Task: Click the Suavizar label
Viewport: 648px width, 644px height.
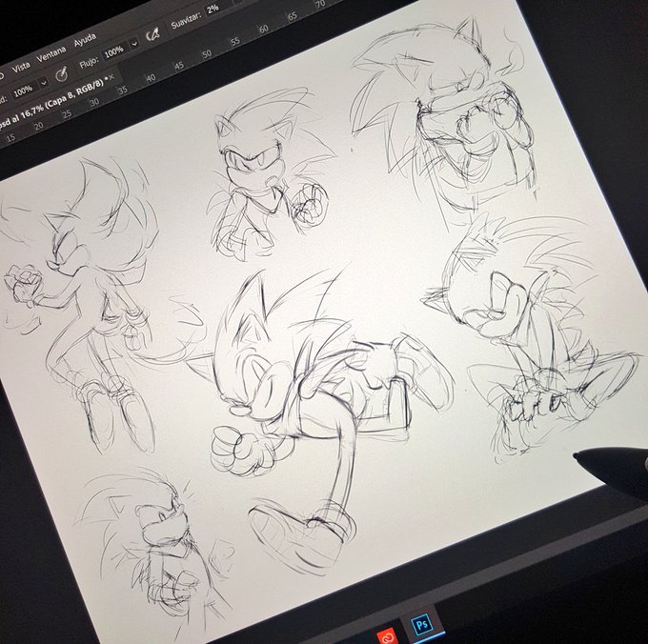Action: pos(187,21)
